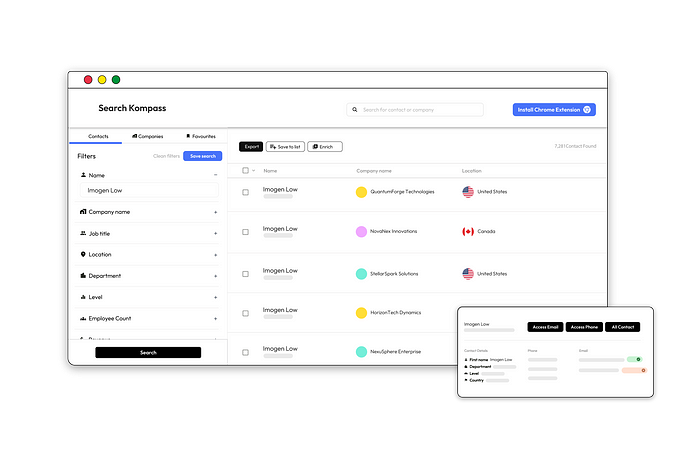This screenshot has height=467, width=700.
Task: Click the Save search button
Action: [203, 156]
